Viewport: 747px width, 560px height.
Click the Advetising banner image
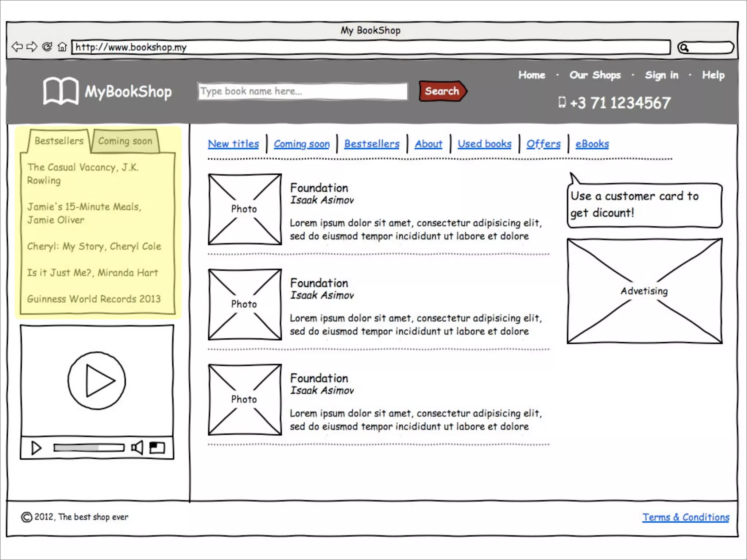coord(644,291)
